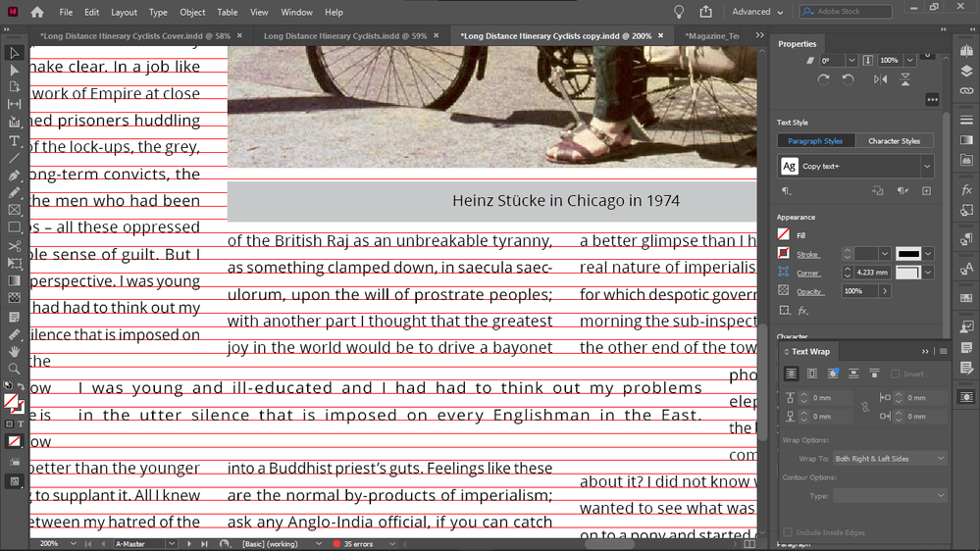This screenshot has width=980, height=551.
Task: Tick the Invert checkbox in Text Wrap
Action: (x=895, y=375)
